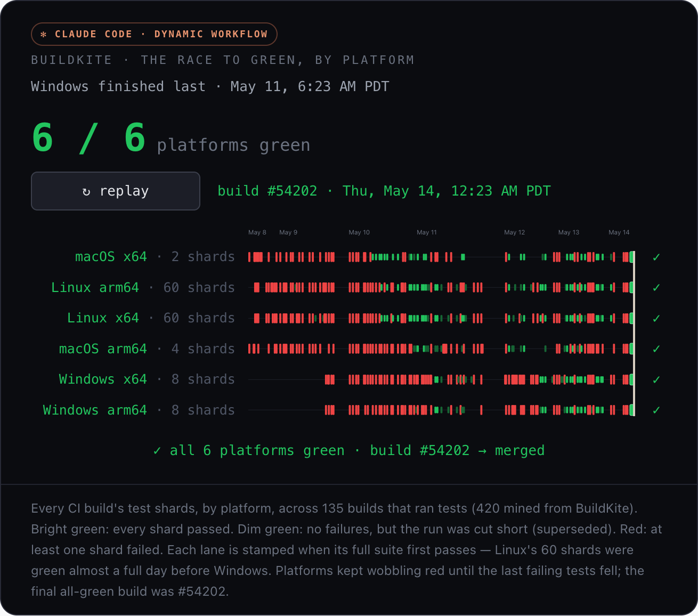698x616 pixels.
Task: Click the Windows x64 platform label
Action: 103,379
